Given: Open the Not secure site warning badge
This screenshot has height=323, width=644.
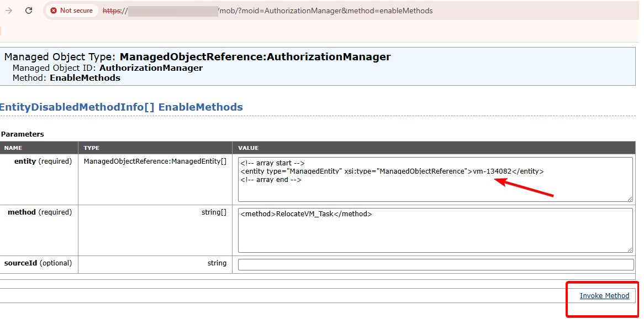Looking at the screenshot, I should tap(71, 11).
